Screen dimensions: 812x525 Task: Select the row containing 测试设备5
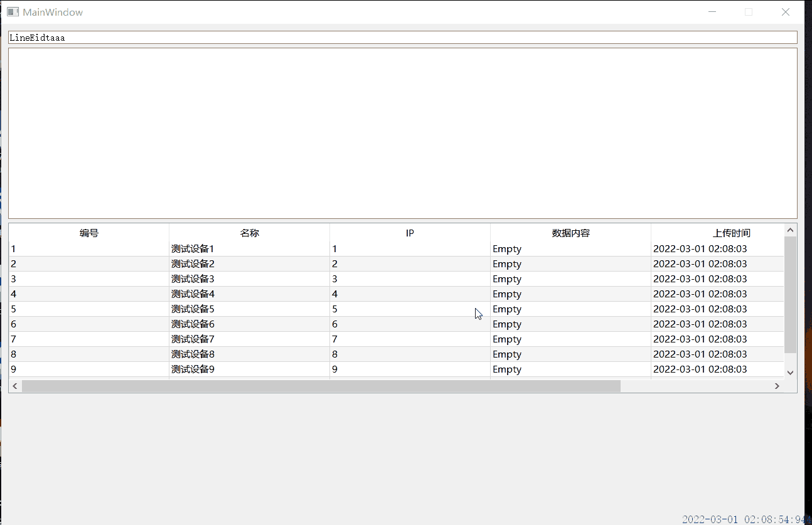coord(192,309)
